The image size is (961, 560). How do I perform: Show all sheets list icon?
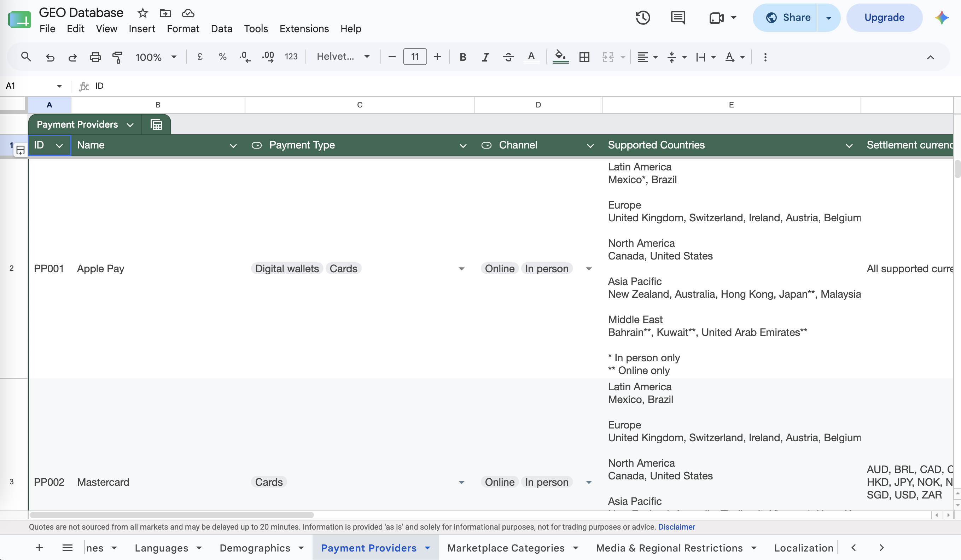pyautogui.click(x=68, y=548)
